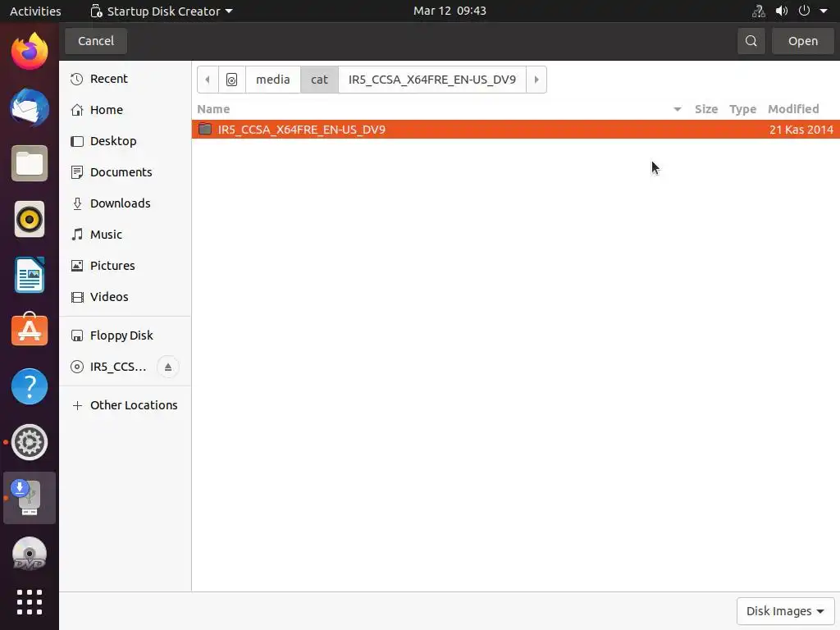Select Floppy Disk in the sidebar

tap(126, 336)
